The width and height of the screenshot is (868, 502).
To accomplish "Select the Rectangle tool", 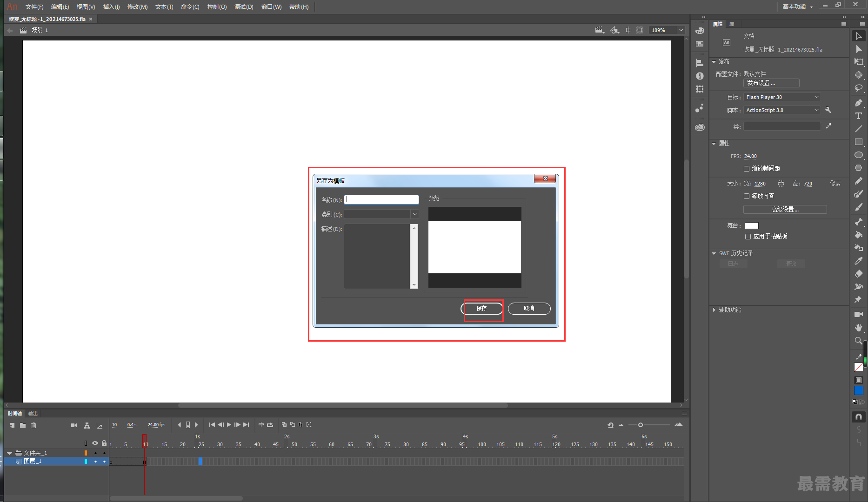I will (x=859, y=142).
